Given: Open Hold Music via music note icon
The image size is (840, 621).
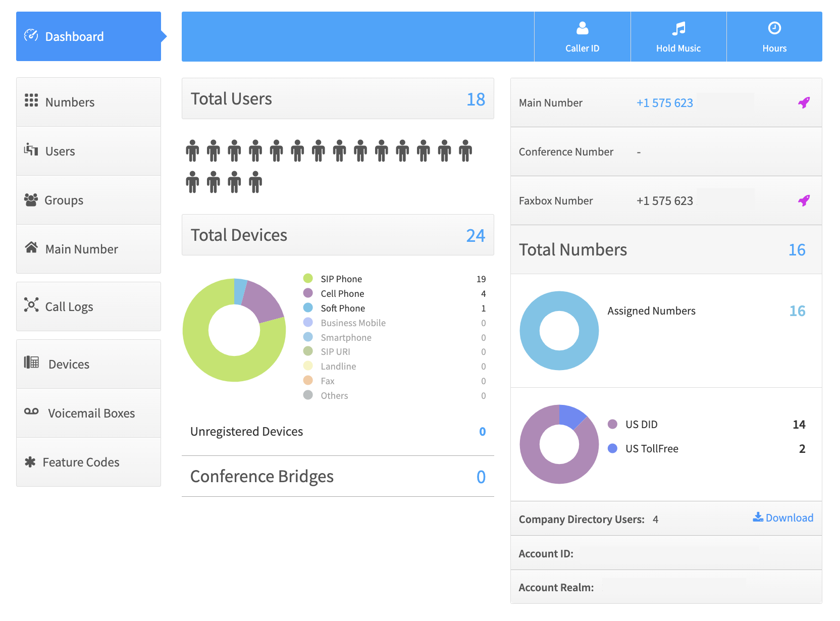Looking at the screenshot, I should pyautogui.click(x=678, y=28).
